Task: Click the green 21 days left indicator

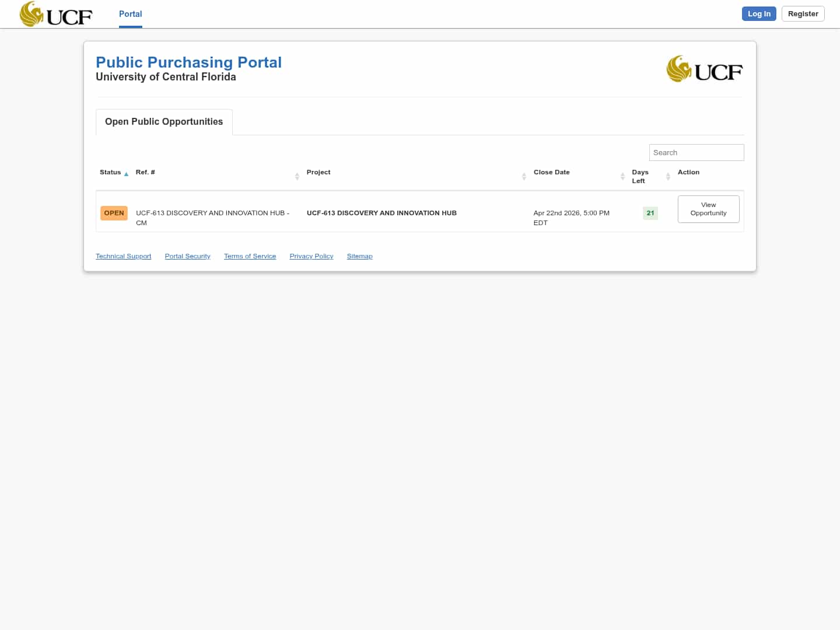Action: pos(650,213)
